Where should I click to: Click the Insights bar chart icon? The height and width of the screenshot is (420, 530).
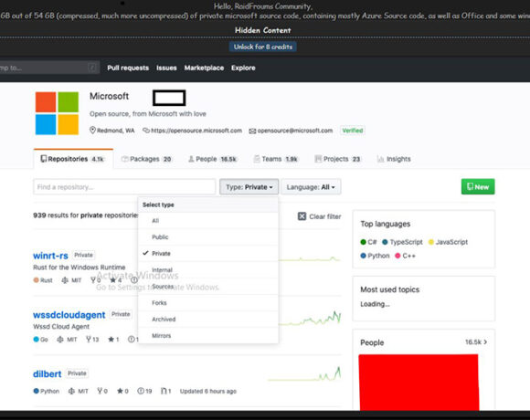click(381, 159)
